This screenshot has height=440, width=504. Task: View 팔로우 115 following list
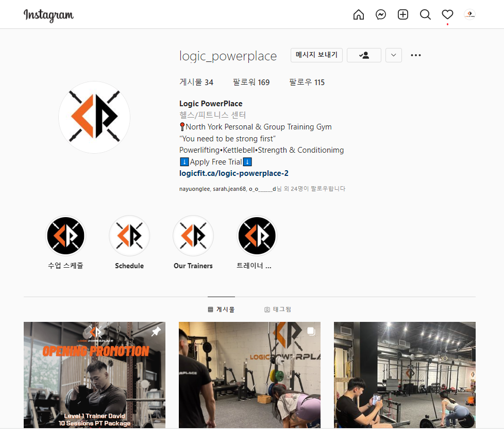click(307, 83)
